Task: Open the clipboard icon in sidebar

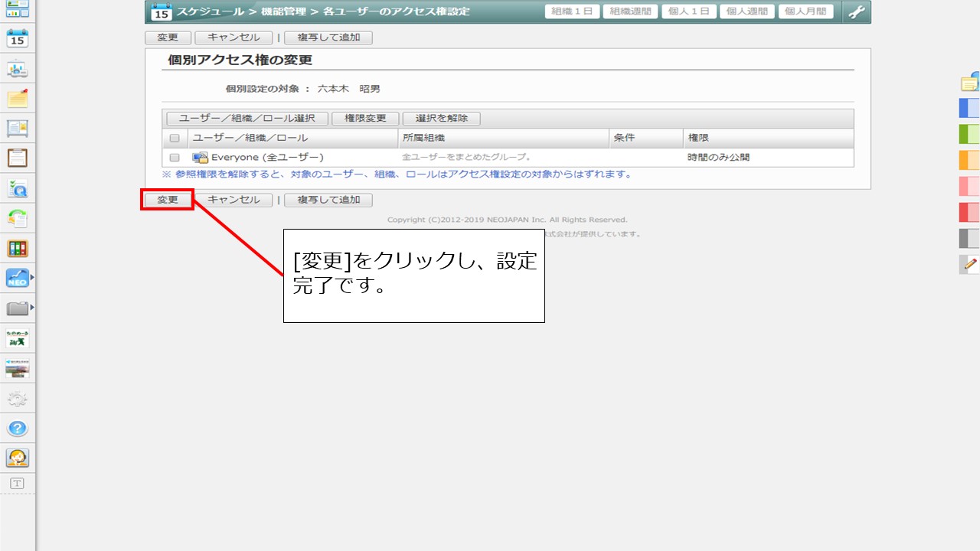Action: point(17,158)
